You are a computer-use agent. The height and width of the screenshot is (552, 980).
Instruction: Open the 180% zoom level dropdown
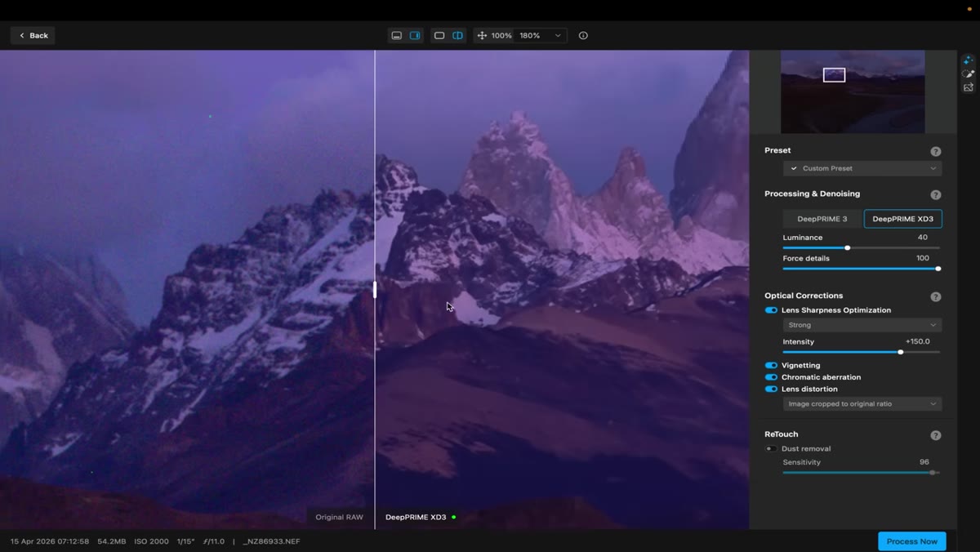coord(541,36)
